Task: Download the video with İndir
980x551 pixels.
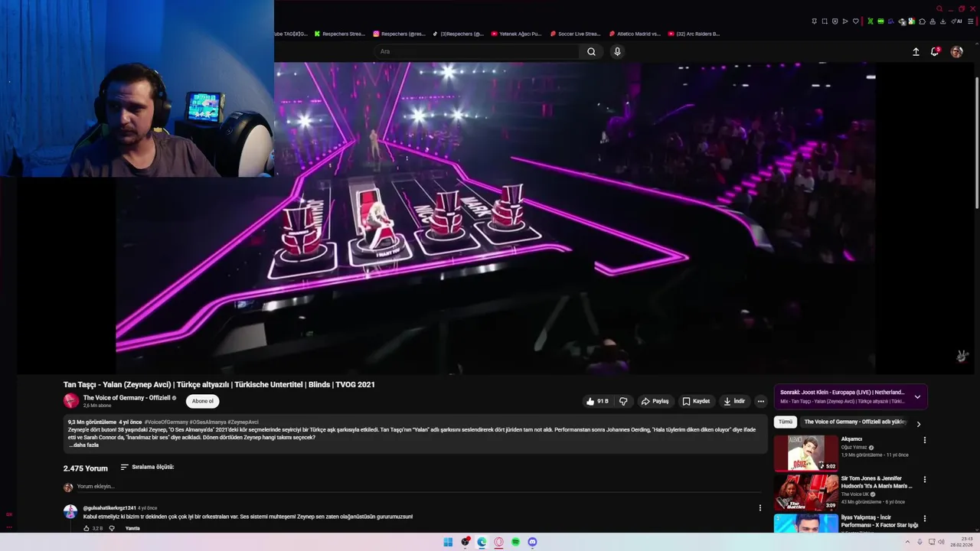Action: (x=734, y=401)
